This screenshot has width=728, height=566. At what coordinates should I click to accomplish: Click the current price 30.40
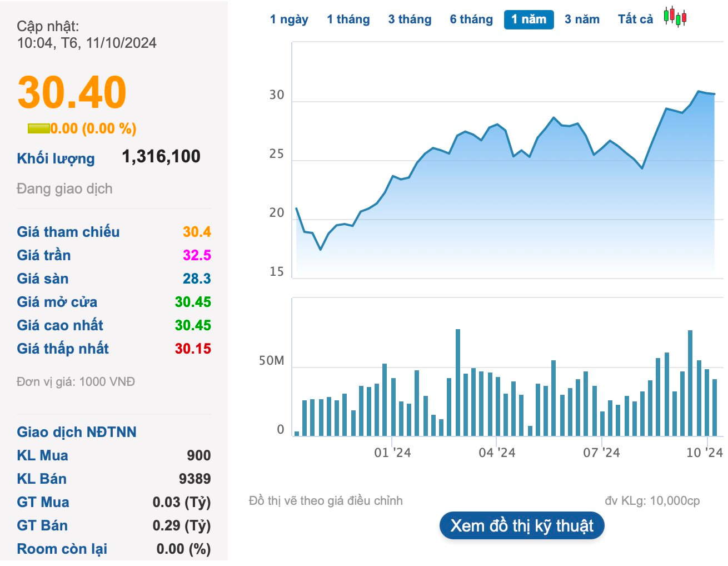tap(72, 92)
